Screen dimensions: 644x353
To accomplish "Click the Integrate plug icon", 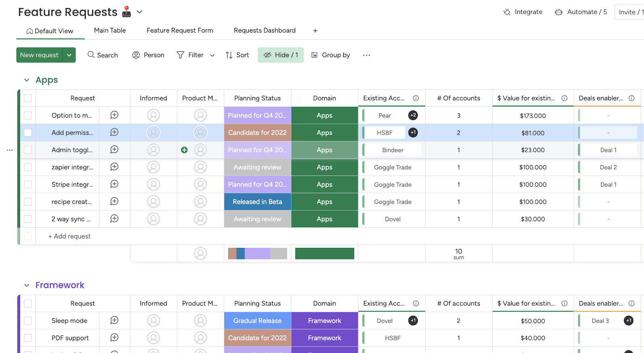I will point(507,12).
